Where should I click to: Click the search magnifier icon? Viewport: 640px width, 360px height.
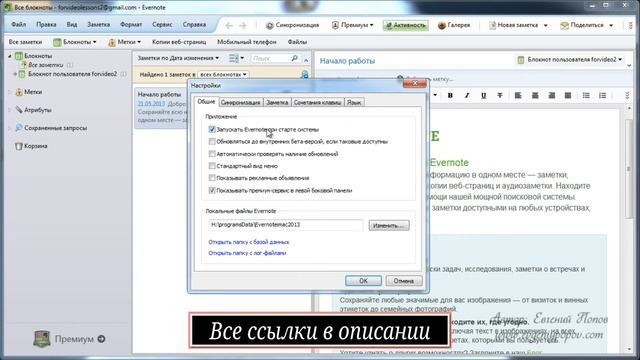pos(294,58)
